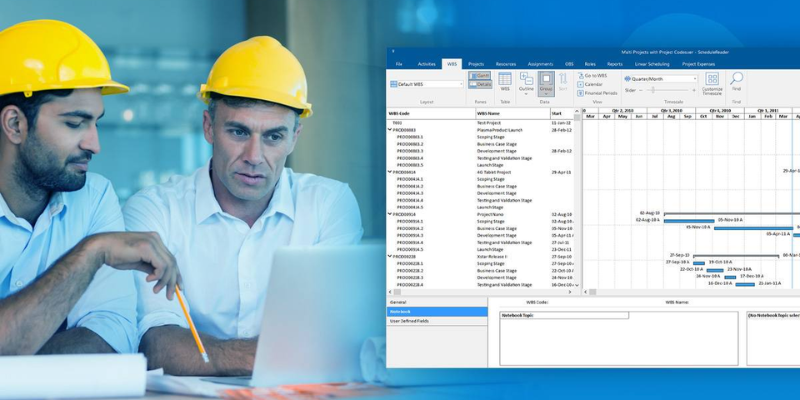
Task: Switch to the Activities tab
Action: coord(426,63)
